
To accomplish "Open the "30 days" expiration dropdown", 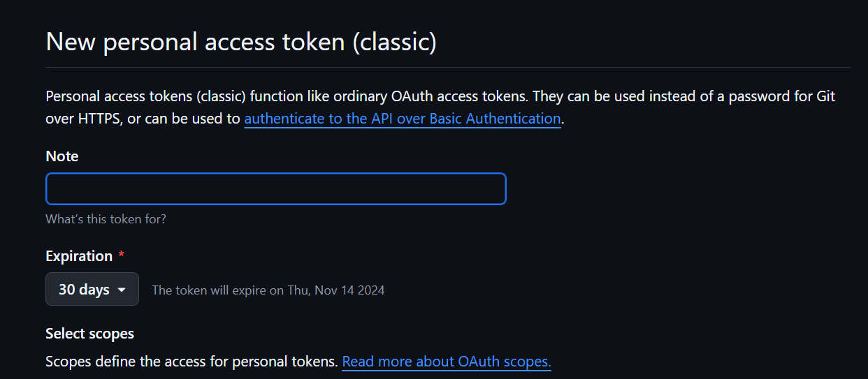I will pyautogui.click(x=92, y=290).
